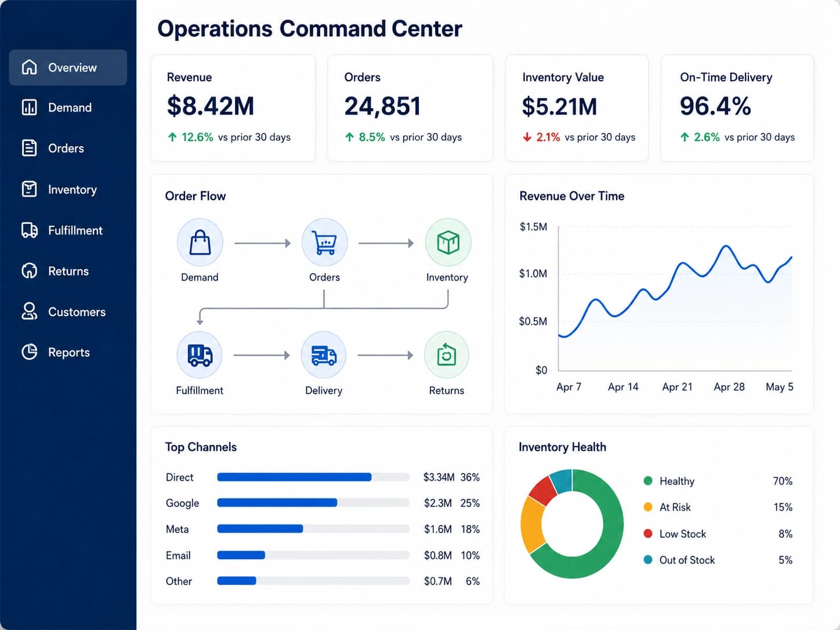Click the green up arrow on Orders card

point(349,137)
